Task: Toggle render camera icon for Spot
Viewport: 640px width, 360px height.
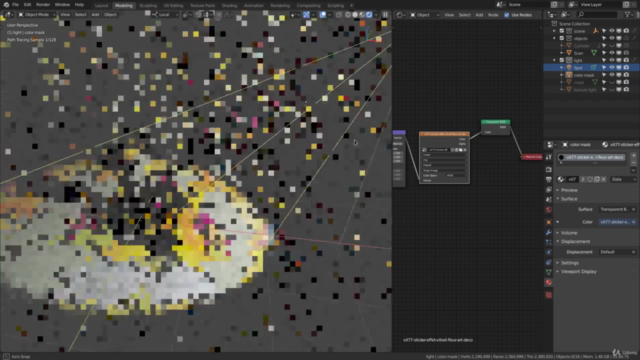Action: point(626,68)
